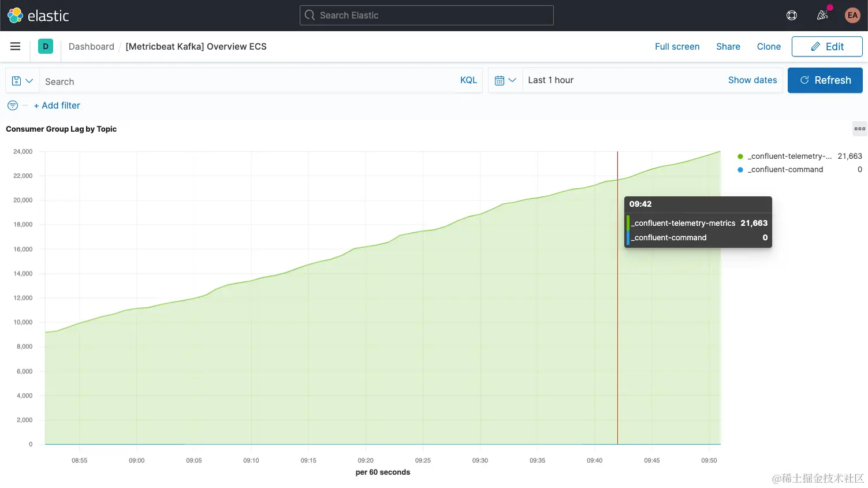Open the calendar quick date menu
The height and width of the screenshot is (488, 868).
[505, 80]
